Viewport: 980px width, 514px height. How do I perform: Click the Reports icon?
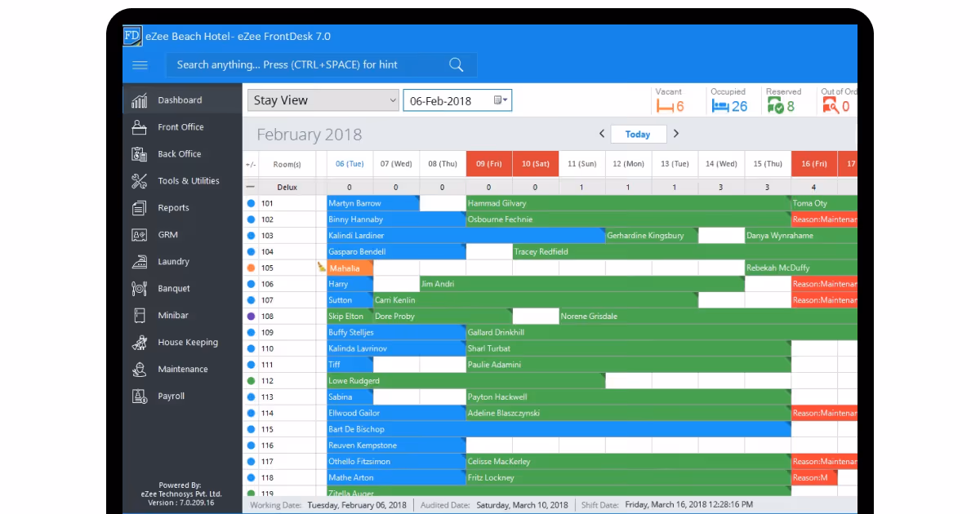[x=140, y=207]
